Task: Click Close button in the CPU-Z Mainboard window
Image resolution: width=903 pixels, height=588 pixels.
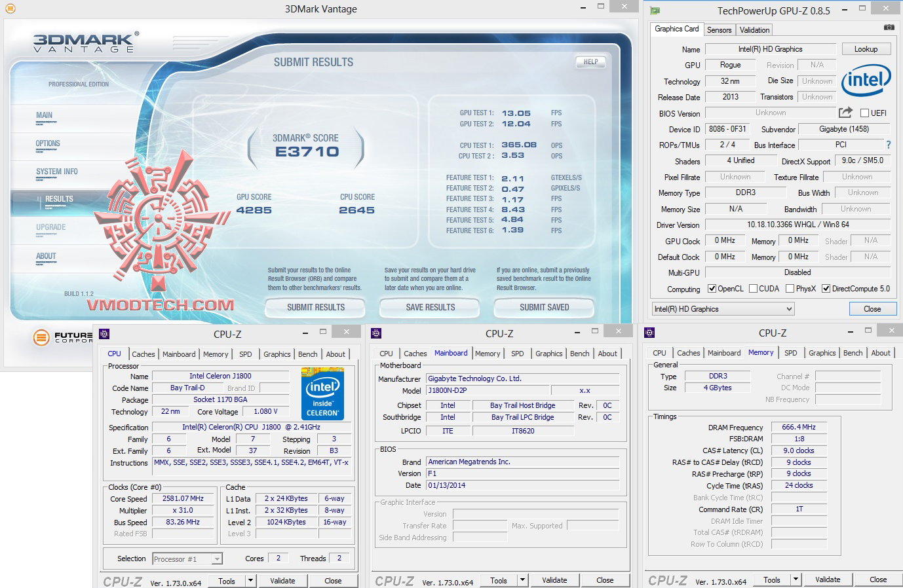Action: click(x=605, y=580)
